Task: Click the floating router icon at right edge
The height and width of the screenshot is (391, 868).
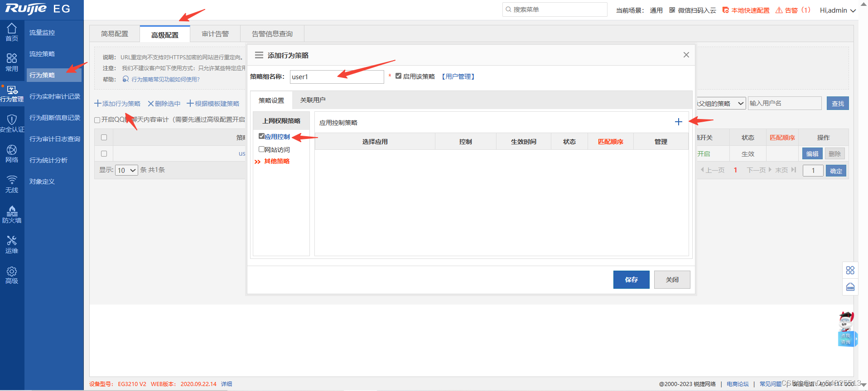Action: pos(850,287)
